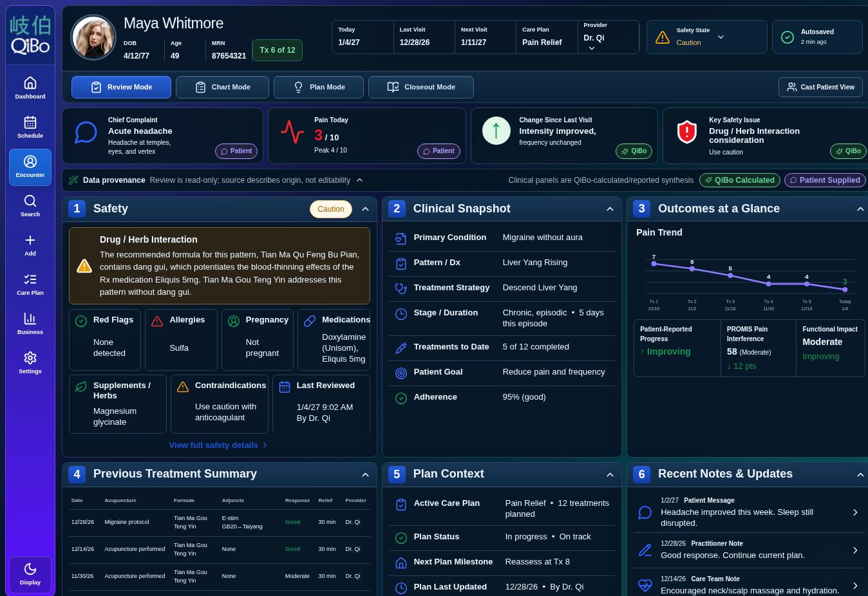Click the Chief Complaint speech bubble icon
The image size is (868, 596).
(86, 132)
